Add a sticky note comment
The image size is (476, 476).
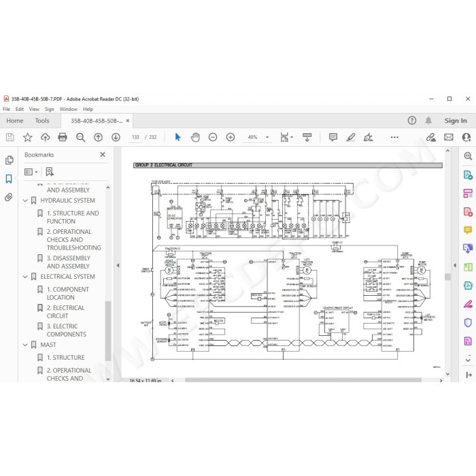333,137
